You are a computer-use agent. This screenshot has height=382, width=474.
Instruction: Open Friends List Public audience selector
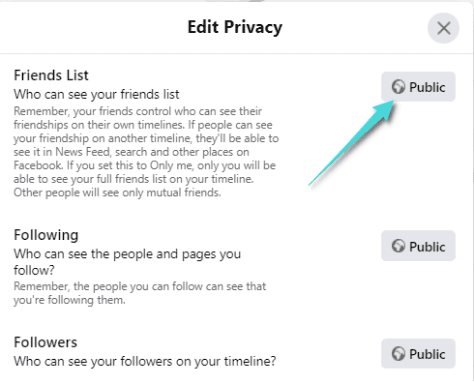(x=418, y=87)
